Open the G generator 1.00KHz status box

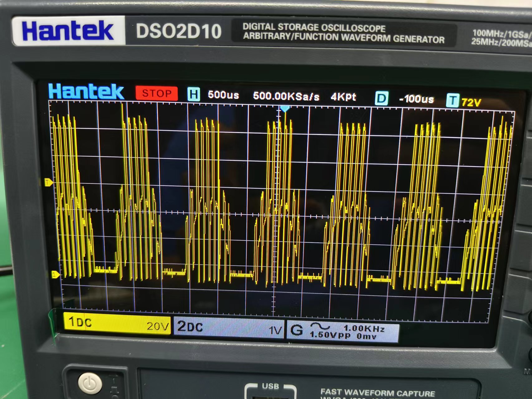(342, 332)
